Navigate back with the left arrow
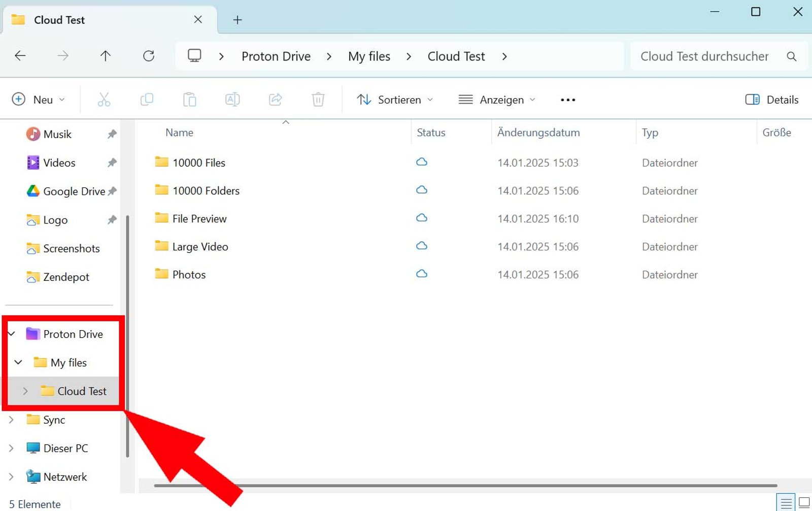812x511 pixels. tap(20, 56)
